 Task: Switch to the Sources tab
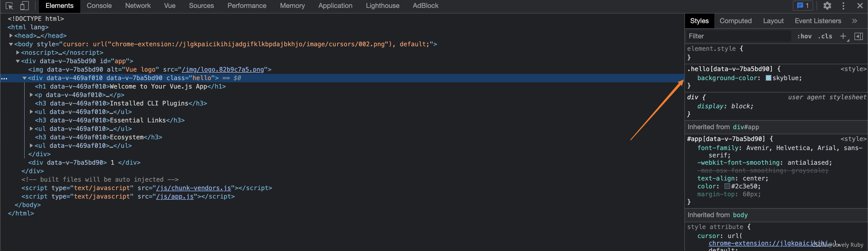click(x=201, y=6)
